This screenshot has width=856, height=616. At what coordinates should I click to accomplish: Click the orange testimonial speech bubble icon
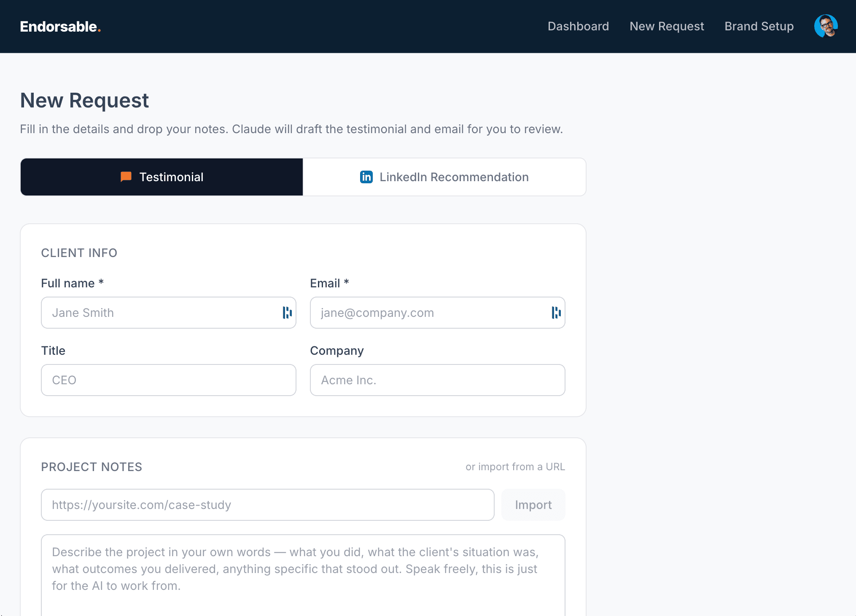point(126,177)
